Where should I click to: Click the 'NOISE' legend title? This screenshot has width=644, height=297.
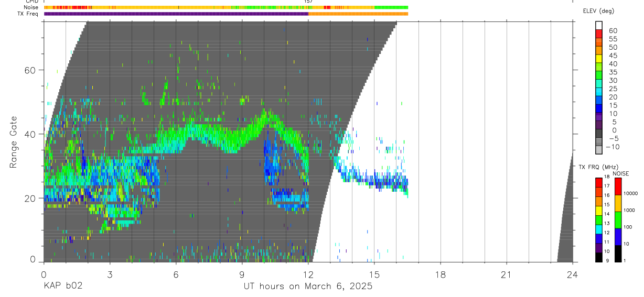coord(621,173)
